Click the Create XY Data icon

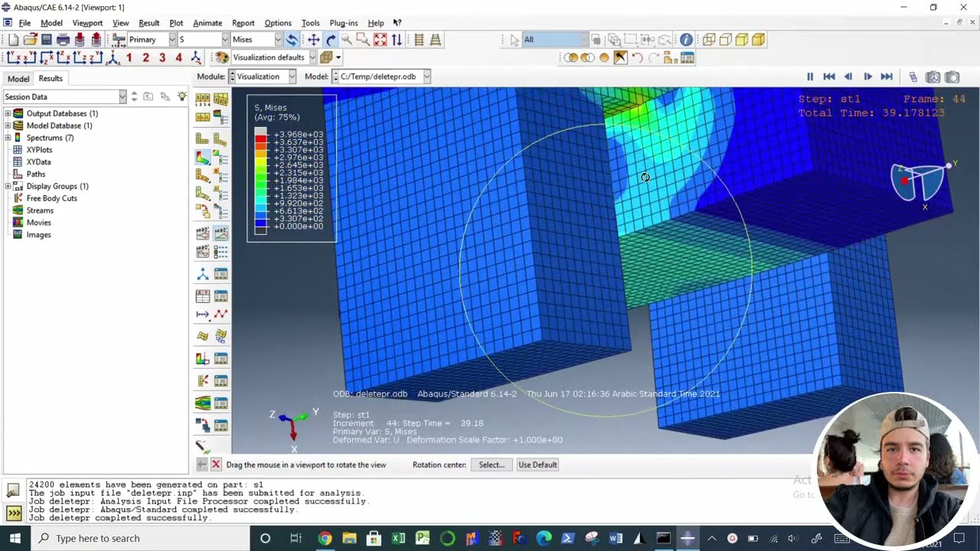[203, 295]
